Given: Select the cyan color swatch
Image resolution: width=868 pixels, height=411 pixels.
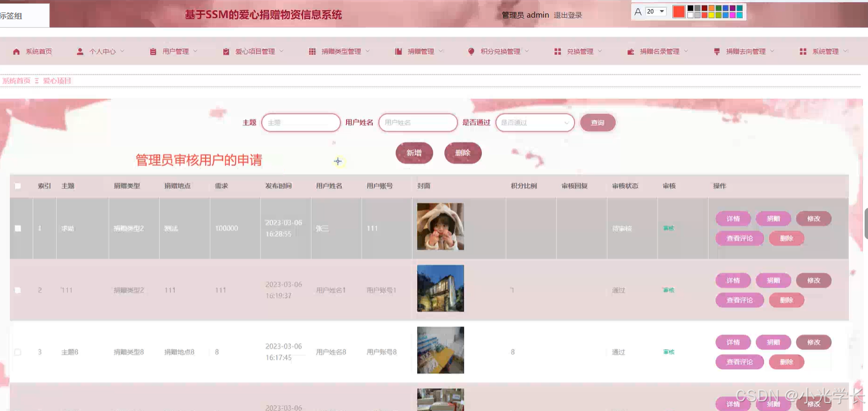Looking at the screenshot, I should pos(740,15).
